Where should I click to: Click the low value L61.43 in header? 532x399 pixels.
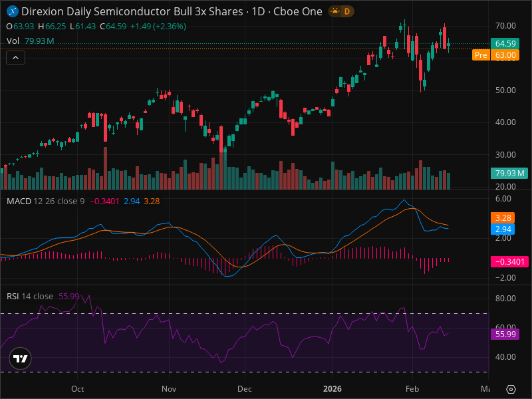(82, 27)
